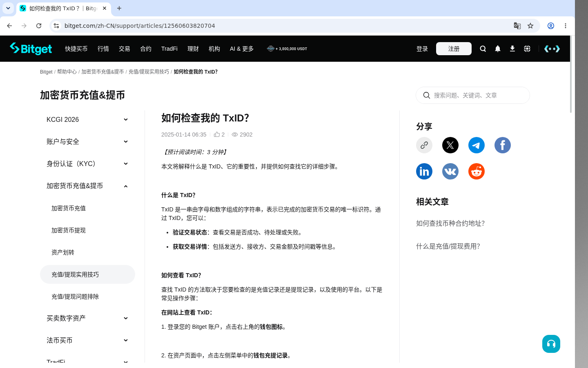The height and width of the screenshot is (368, 588).
Task: Go to 加密货币充值&提币 breadcrumb
Action: tap(102, 72)
